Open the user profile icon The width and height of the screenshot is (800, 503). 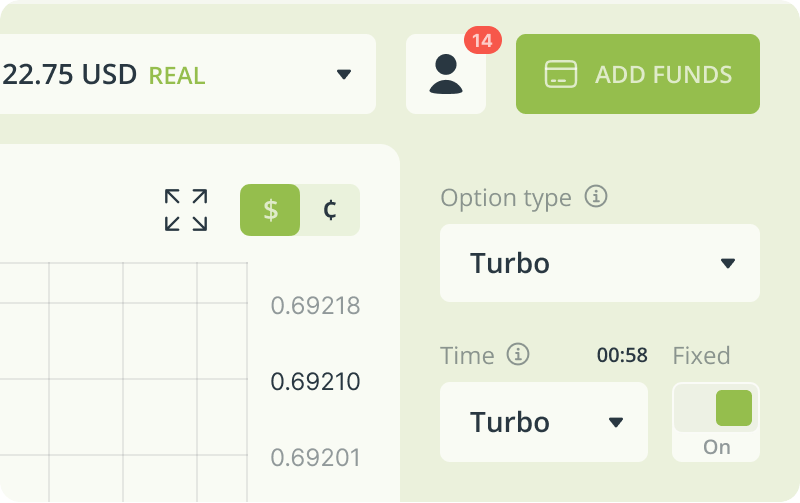(445, 74)
